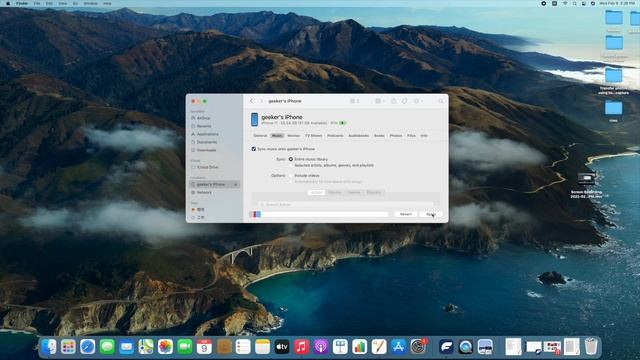Open Mail from the Dock
This screenshot has height=360, width=640.
coord(127,347)
